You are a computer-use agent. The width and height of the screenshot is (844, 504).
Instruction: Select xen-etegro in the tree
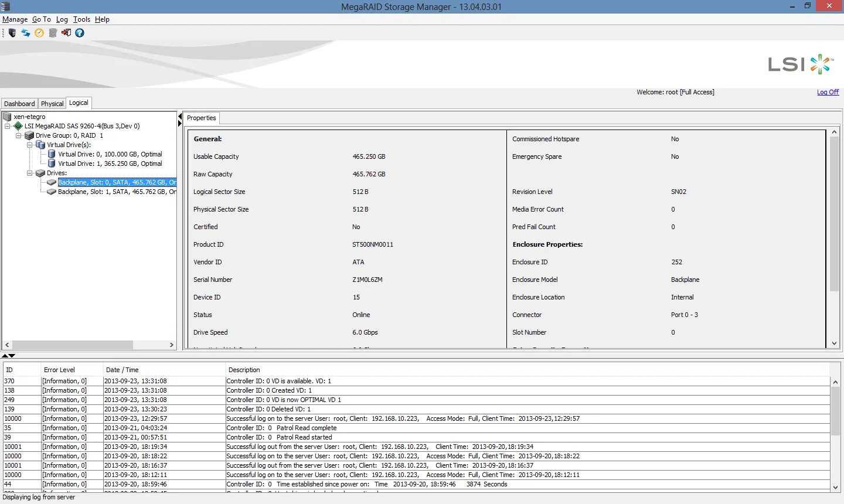29,117
